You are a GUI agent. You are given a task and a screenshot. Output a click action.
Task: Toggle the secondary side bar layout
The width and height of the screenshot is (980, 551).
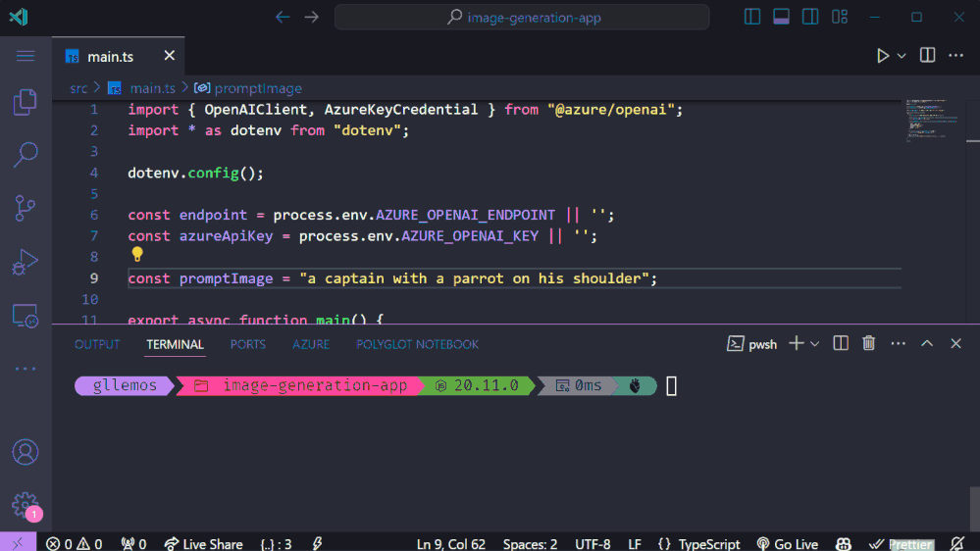(810, 17)
